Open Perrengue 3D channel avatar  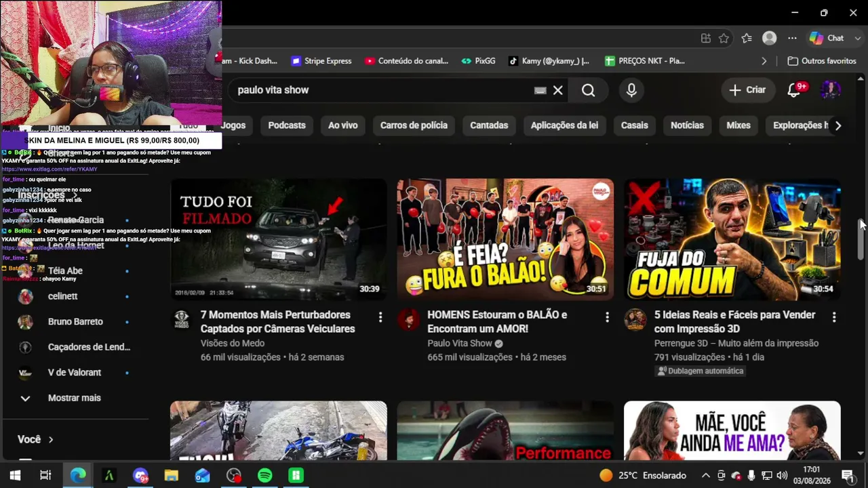click(635, 319)
